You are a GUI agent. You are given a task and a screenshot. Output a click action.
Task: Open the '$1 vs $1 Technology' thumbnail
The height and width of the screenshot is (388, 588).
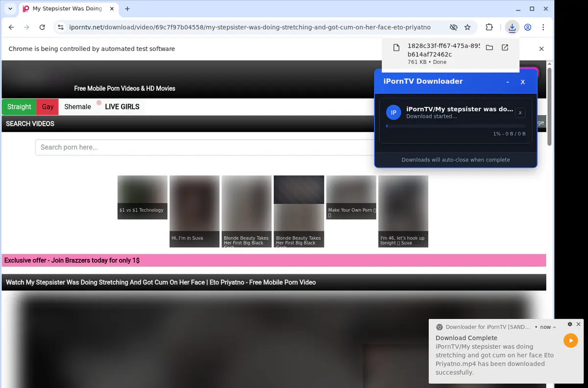143,197
